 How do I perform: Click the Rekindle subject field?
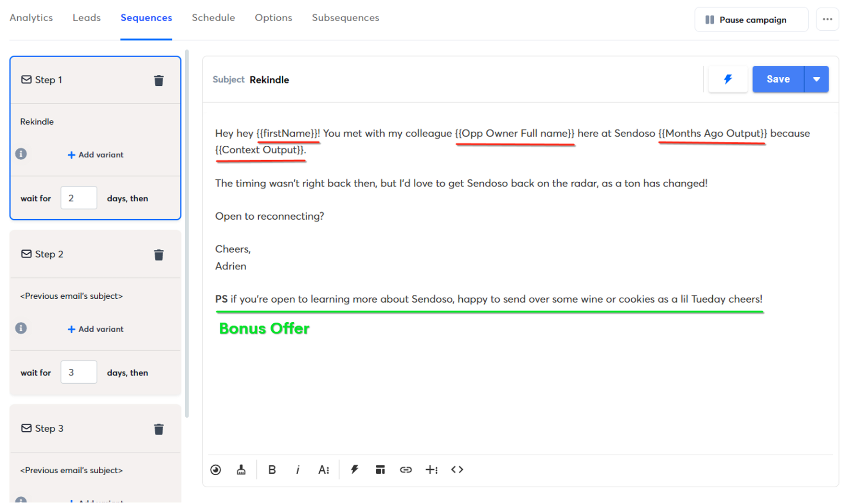point(269,80)
